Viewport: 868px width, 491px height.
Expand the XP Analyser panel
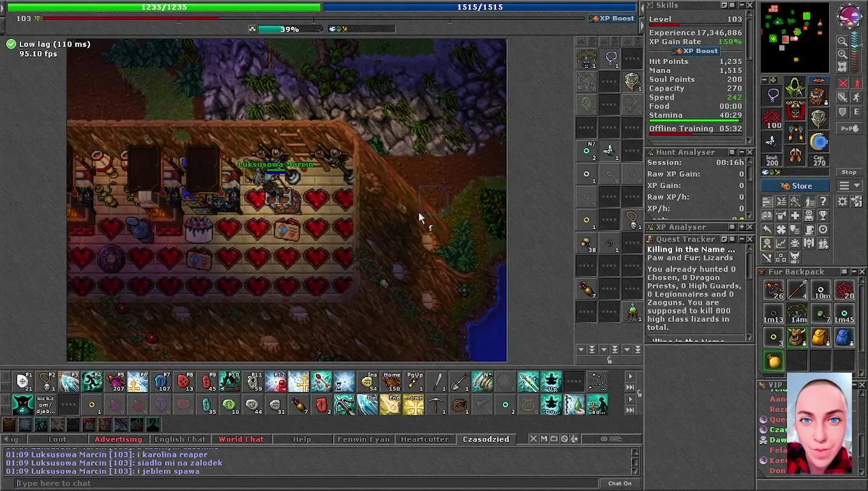[742, 227]
